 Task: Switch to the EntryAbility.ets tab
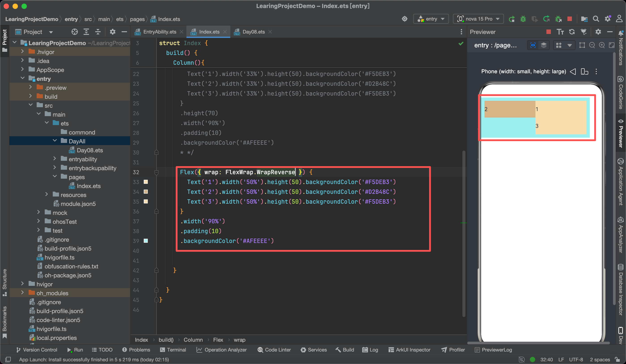pos(159,32)
